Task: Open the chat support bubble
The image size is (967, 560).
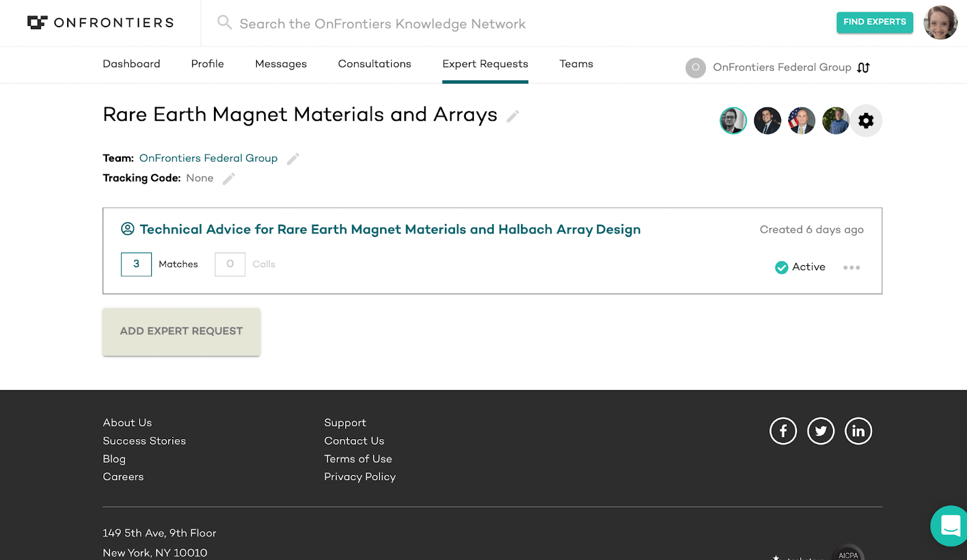Action: (x=949, y=526)
